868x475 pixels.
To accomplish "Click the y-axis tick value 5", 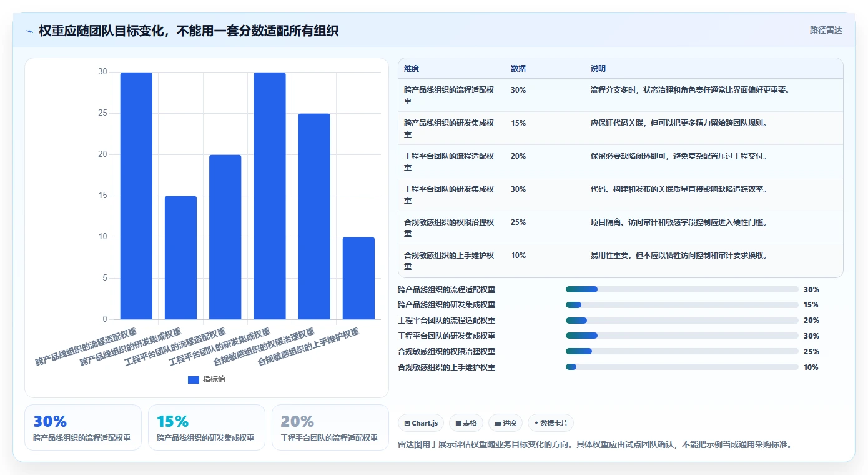I will [x=105, y=279].
